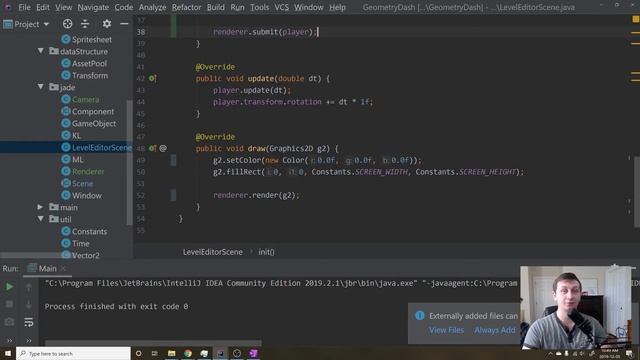Open the Navigate menu
The width and height of the screenshot is (640, 360).
click(93, 7)
